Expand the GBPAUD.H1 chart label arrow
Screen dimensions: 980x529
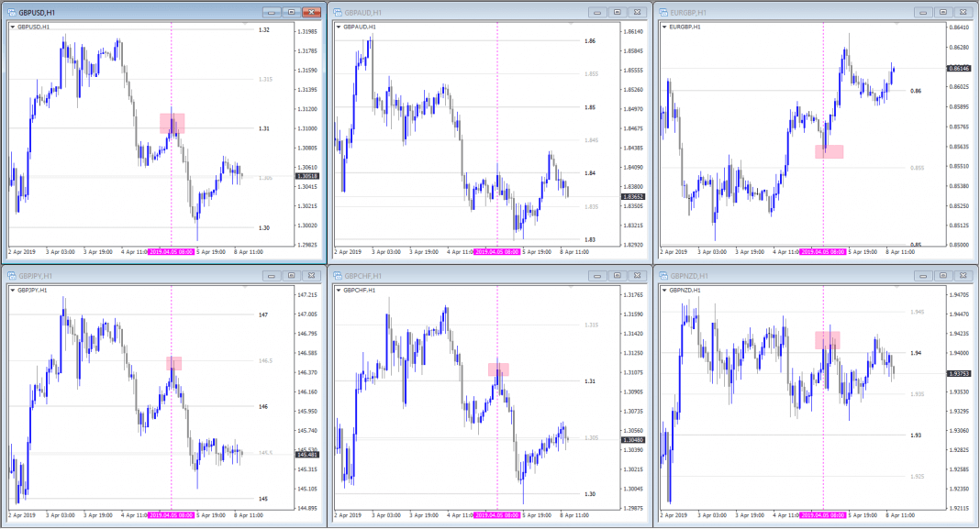tap(338, 28)
